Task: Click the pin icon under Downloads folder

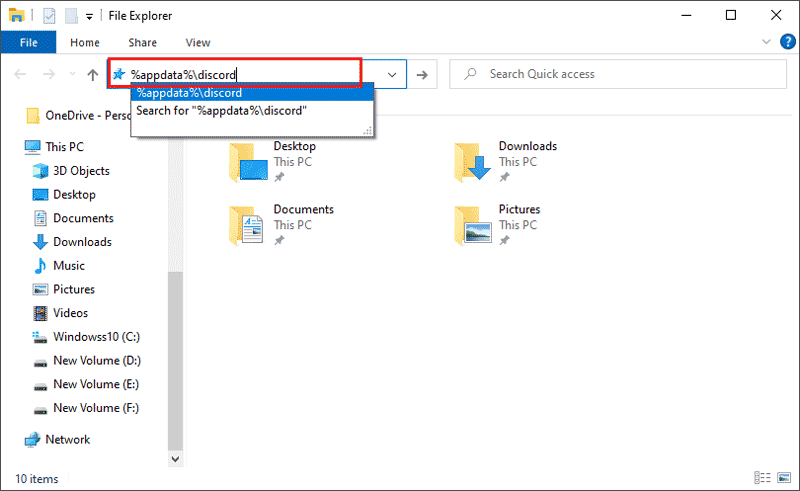Action: coord(504,178)
